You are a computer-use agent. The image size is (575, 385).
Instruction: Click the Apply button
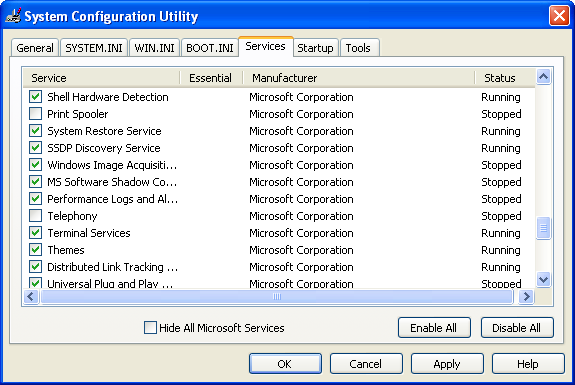pyautogui.click(x=447, y=363)
